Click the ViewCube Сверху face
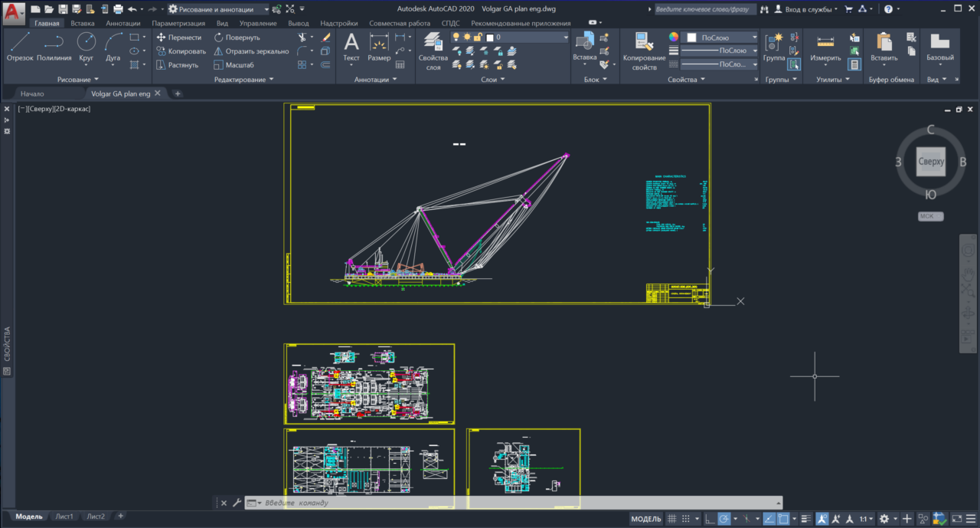The width and height of the screenshot is (980, 528). coord(931,162)
